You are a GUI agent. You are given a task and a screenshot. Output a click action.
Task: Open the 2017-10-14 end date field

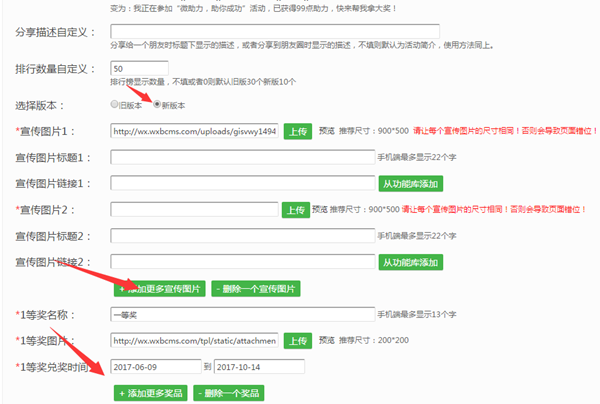tap(259, 366)
